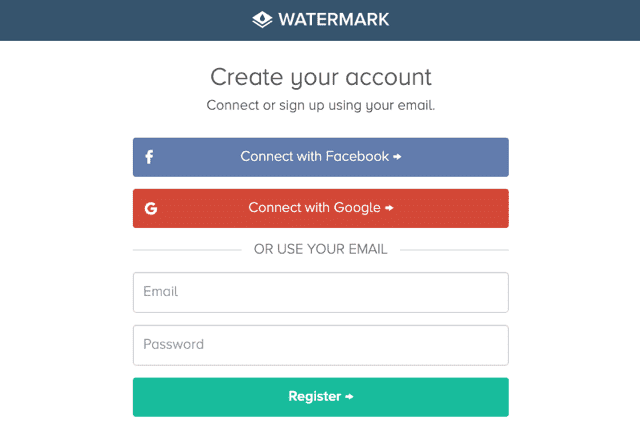Click the "Password" placeholder text
Screen dimensions: 640x432
tap(174, 345)
